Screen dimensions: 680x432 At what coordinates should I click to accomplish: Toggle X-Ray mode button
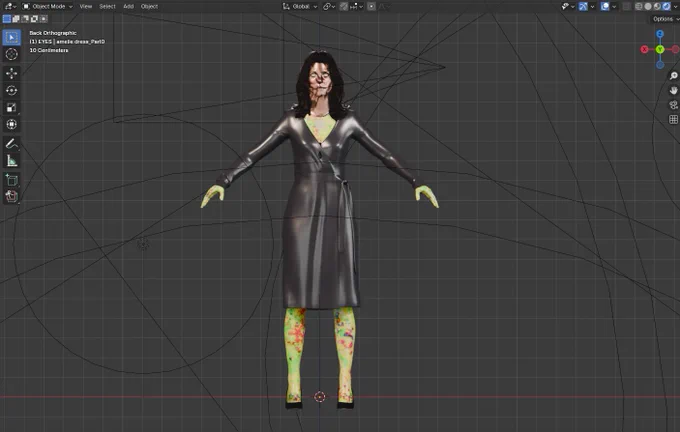point(626,6)
